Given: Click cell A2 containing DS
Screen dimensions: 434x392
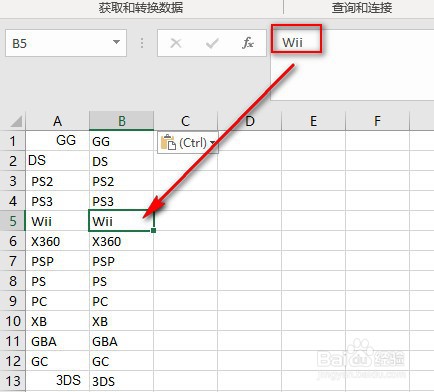Looking at the screenshot, I should [58, 161].
